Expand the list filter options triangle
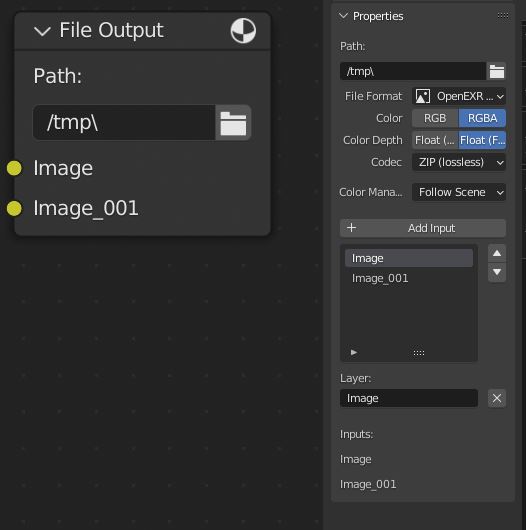 click(354, 353)
